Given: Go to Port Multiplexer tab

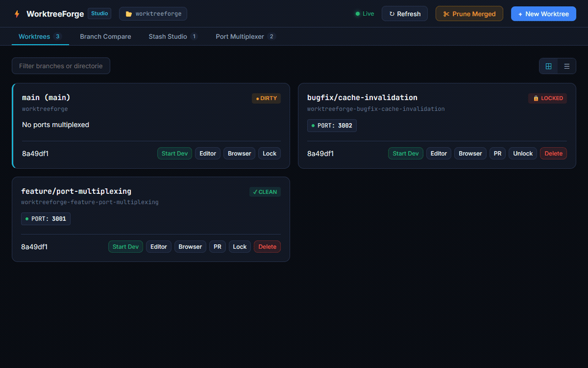Looking at the screenshot, I should click(x=246, y=36).
